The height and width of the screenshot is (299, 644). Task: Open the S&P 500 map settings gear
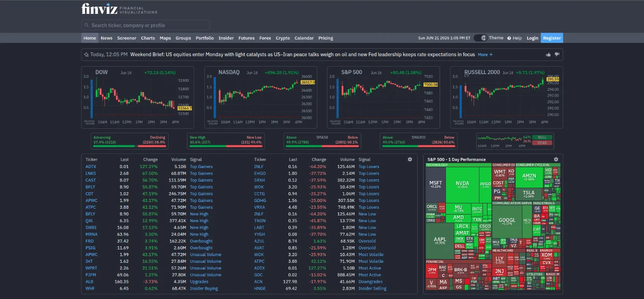(556, 159)
